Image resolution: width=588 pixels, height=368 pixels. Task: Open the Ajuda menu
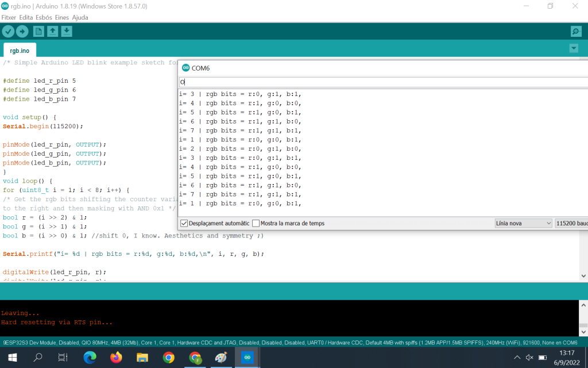tap(80, 17)
